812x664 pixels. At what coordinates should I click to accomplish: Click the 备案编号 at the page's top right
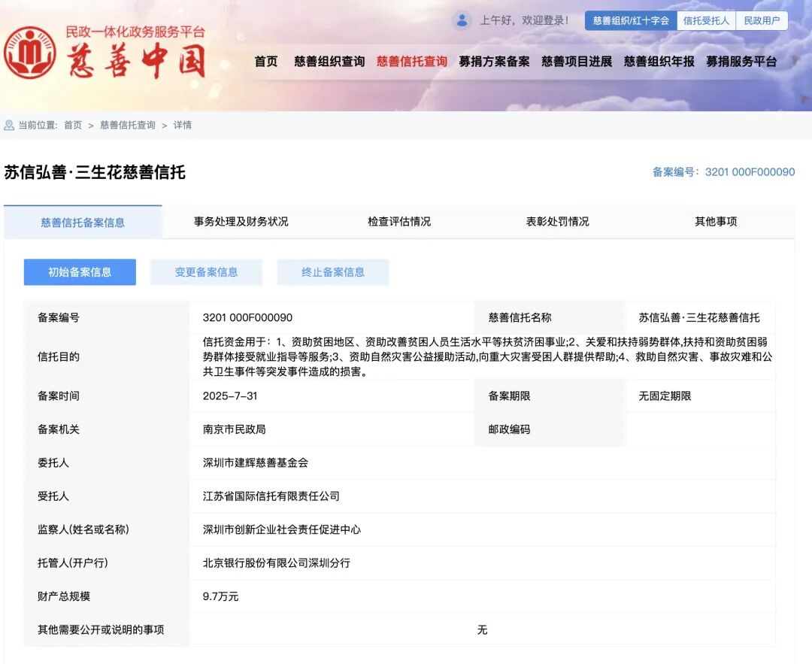point(723,172)
